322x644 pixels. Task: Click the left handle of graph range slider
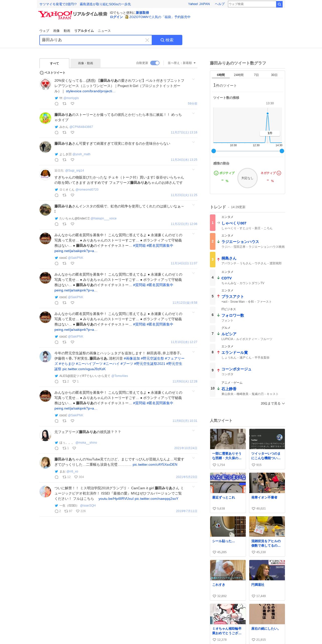214,151
